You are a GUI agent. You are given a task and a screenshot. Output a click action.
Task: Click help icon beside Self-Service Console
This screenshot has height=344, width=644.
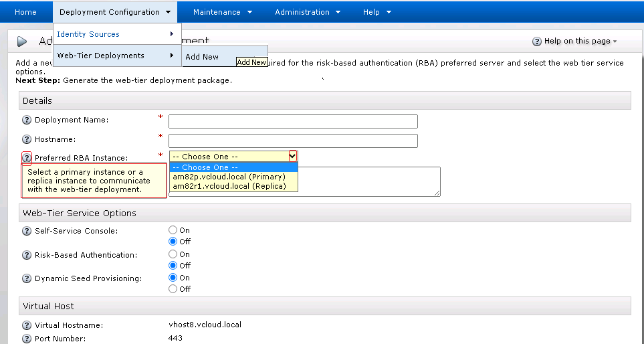coord(27,231)
